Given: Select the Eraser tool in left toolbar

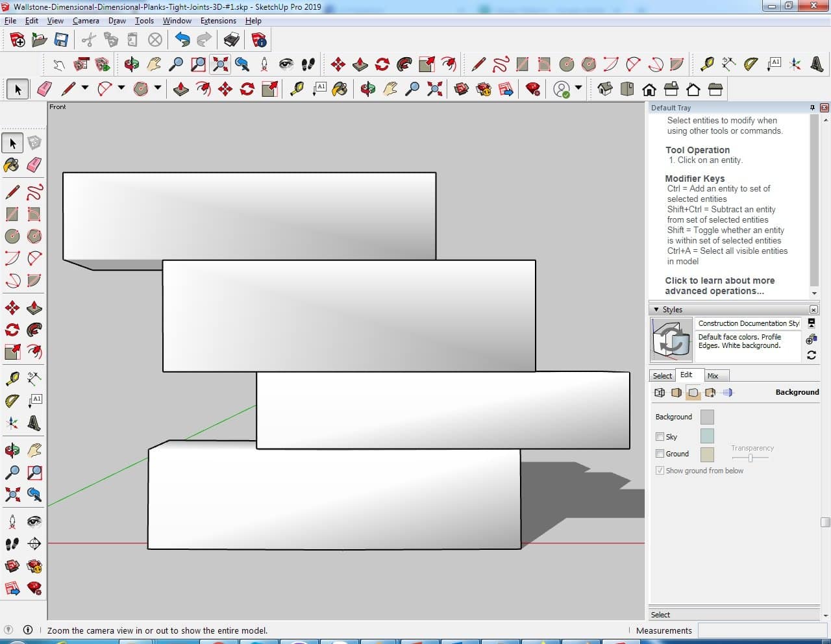Looking at the screenshot, I should click(x=34, y=165).
